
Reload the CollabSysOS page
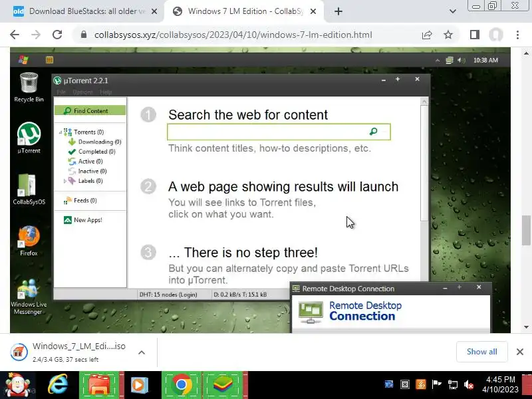tap(57, 35)
